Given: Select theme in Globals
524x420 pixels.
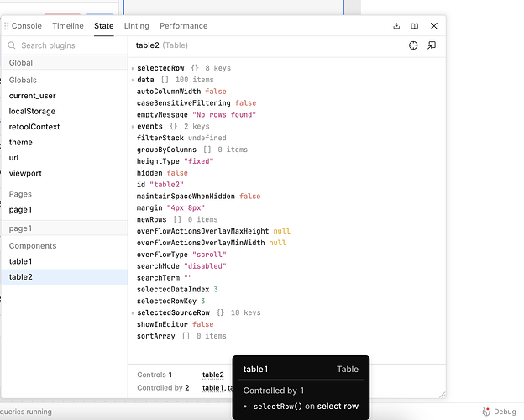Looking at the screenshot, I should (21, 142).
